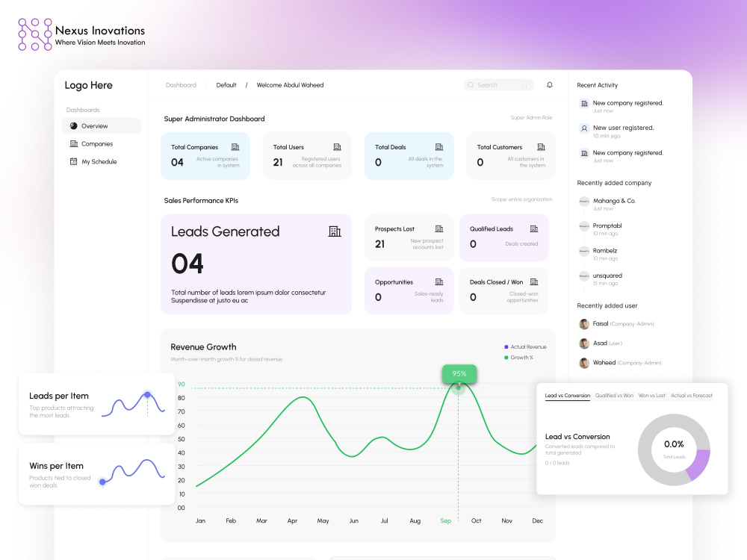Click the Mahanga & Co. company name

point(614,200)
